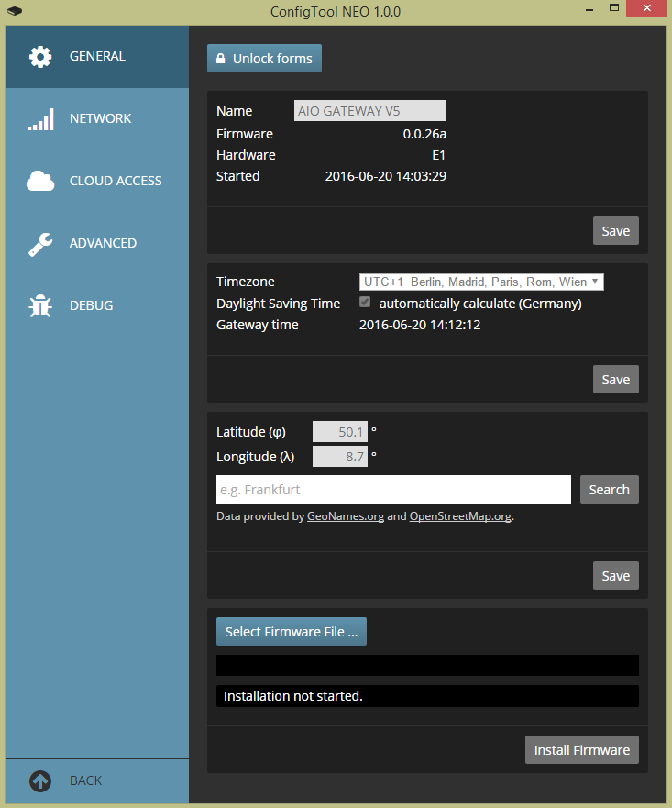Viewport: 672px width, 808px height.
Task: Click the Network signal bars icon
Action: click(40, 119)
